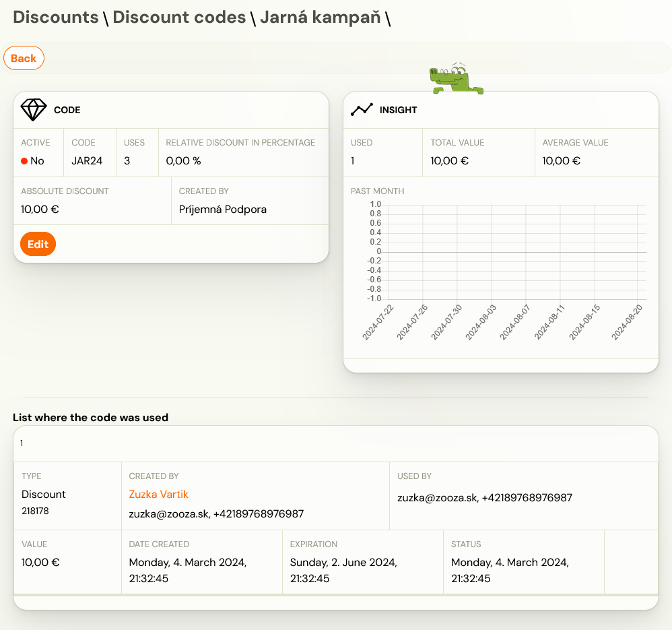Click the 2024-07-22 chart date label

pos(378,323)
